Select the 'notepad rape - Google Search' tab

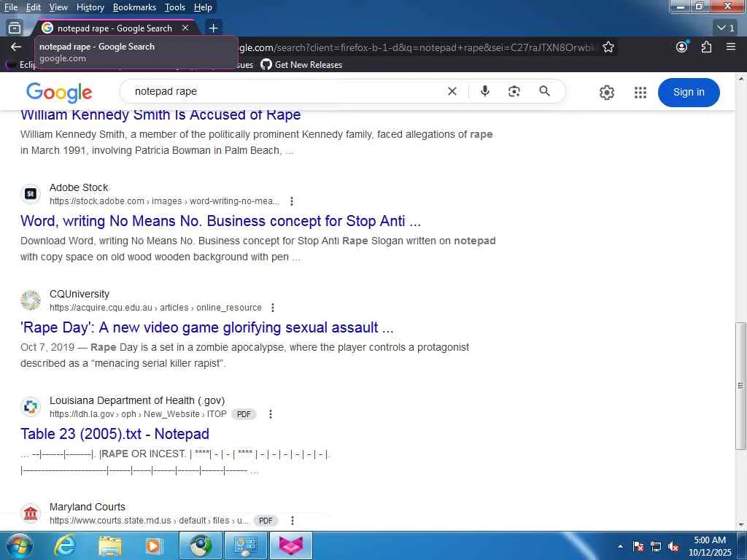point(115,28)
